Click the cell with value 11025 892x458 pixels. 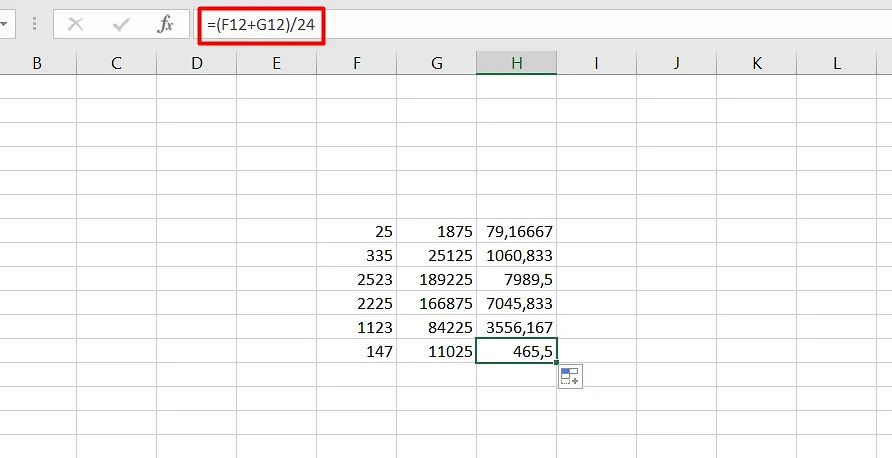[x=436, y=351]
